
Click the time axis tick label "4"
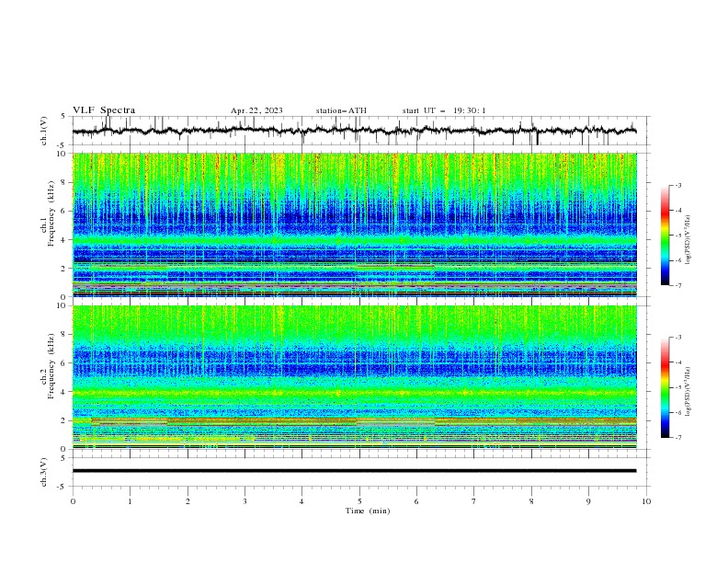tap(301, 501)
